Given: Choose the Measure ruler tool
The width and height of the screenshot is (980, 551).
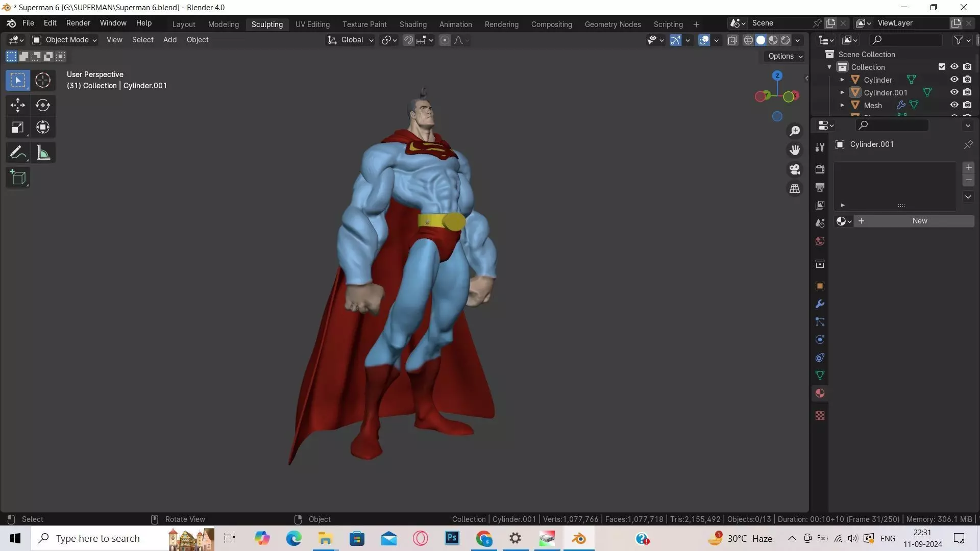Looking at the screenshot, I should click(x=43, y=153).
